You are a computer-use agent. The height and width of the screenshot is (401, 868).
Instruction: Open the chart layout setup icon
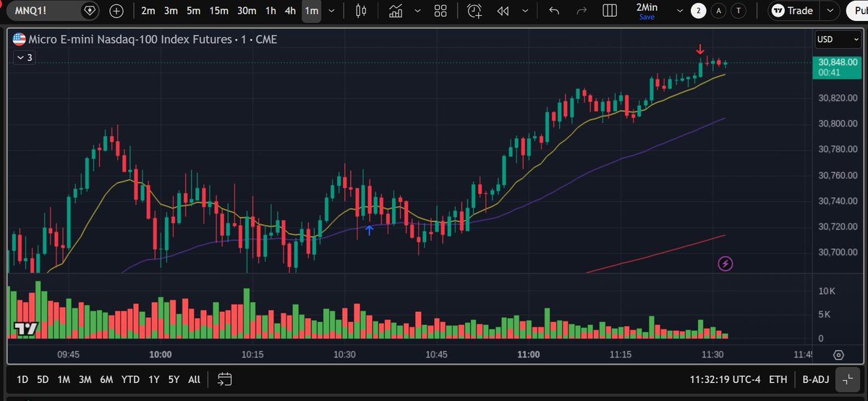pyautogui.click(x=610, y=11)
